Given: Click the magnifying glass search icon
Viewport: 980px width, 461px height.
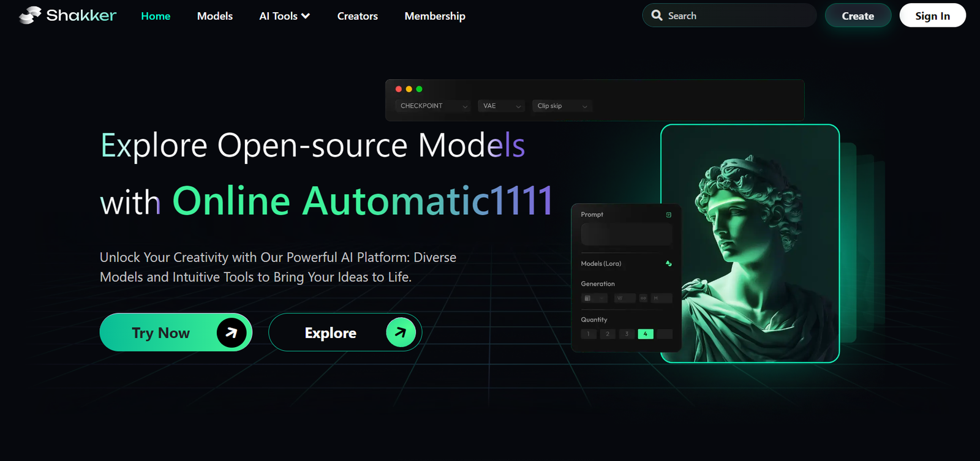Looking at the screenshot, I should tap(657, 15).
